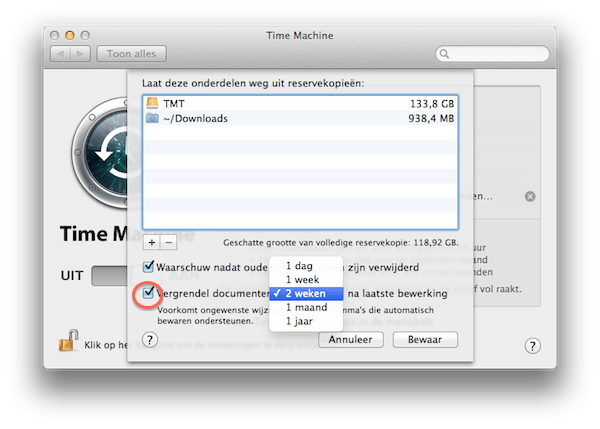Click the 'Toon alles' toolbar button
The height and width of the screenshot is (429, 600).
[132, 54]
